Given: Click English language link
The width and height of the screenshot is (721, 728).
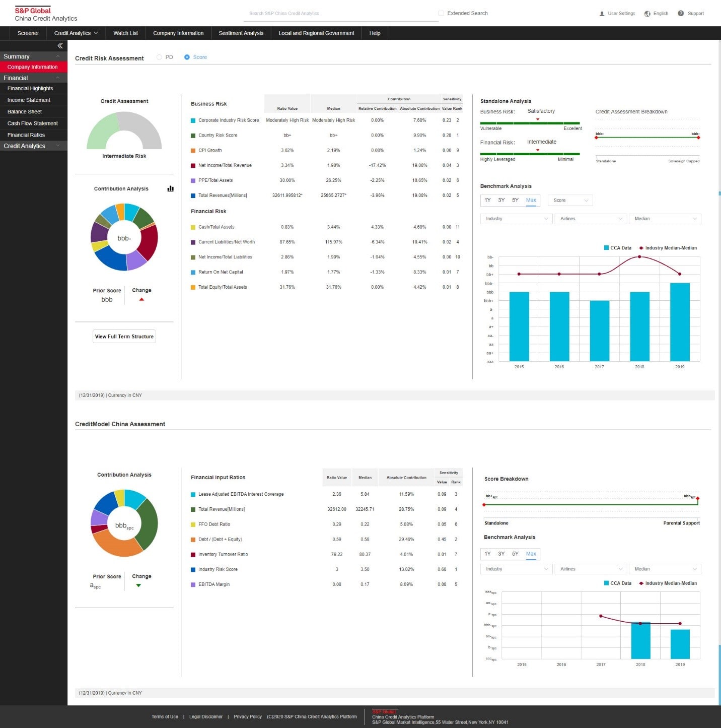Looking at the screenshot, I should pos(661,14).
